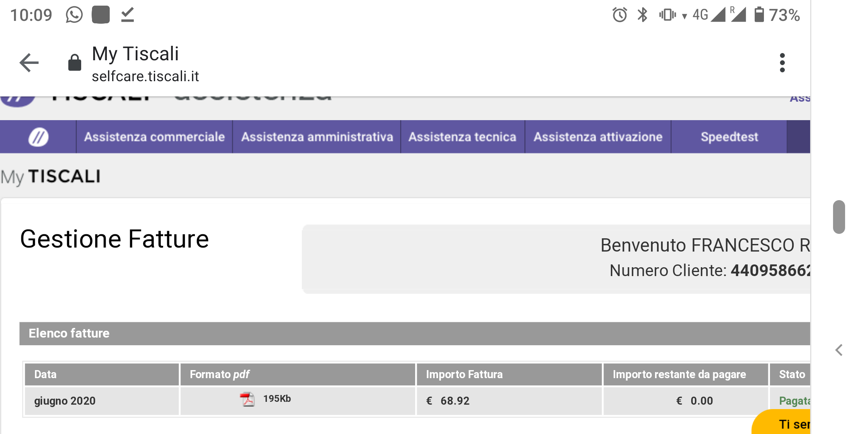
Task: Tap the Bluetooth status icon
Action: 642,15
